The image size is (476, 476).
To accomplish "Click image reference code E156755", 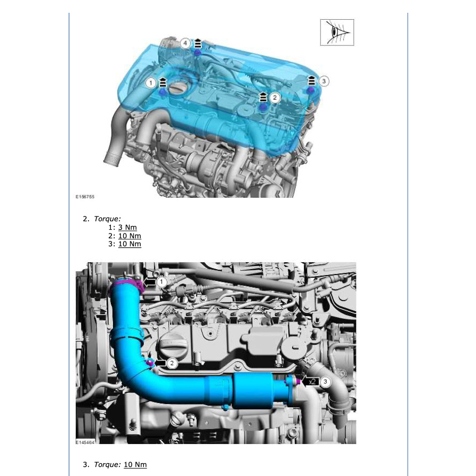I will coord(85,197).
